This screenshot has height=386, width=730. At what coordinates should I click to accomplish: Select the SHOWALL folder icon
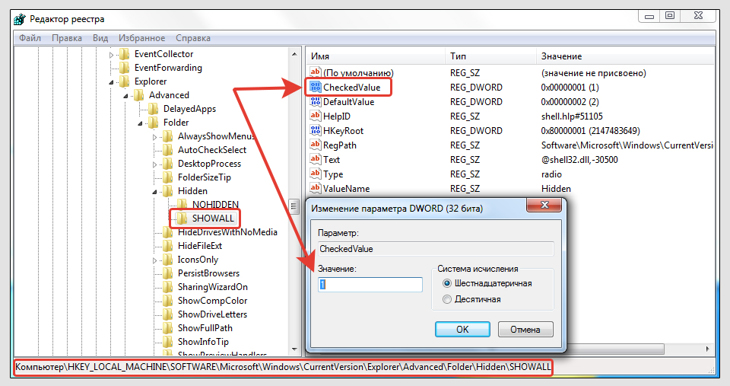tap(182, 218)
